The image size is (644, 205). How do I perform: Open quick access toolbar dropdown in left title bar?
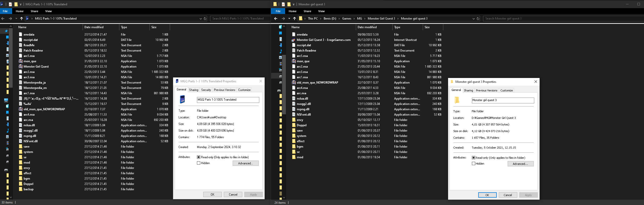(x=21, y=4)
